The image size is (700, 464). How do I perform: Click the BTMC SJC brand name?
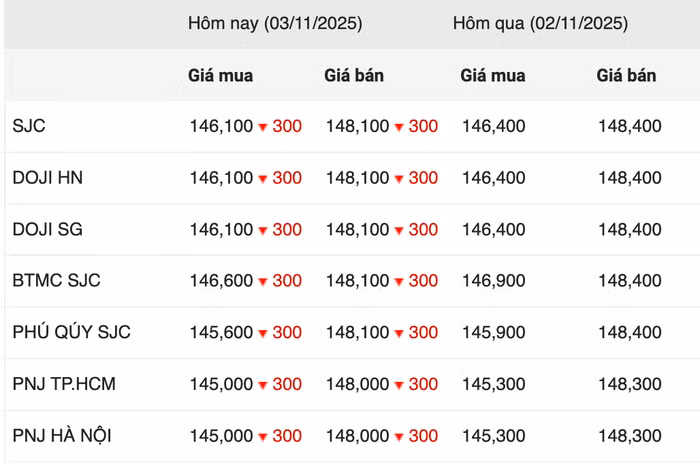tap(57, 281)
